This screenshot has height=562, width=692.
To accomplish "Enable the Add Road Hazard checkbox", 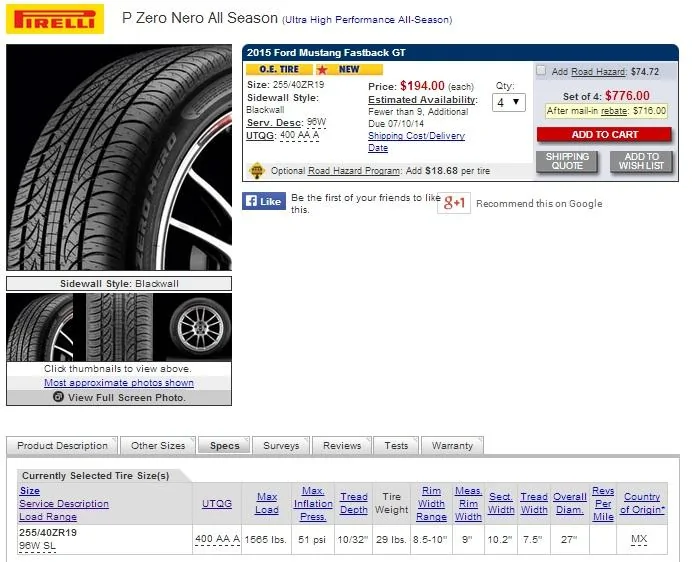I will pyautogui.click(x=541, y=71).
